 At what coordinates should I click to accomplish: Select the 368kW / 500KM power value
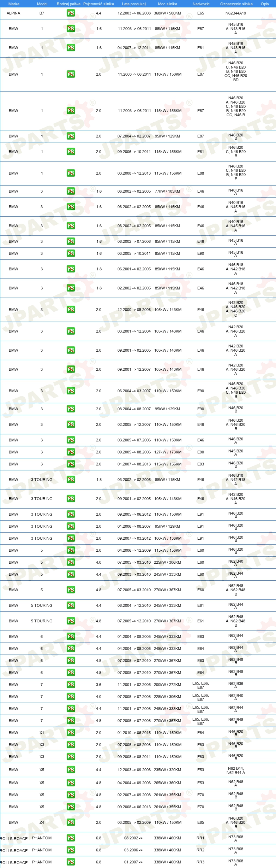[168, 13]
